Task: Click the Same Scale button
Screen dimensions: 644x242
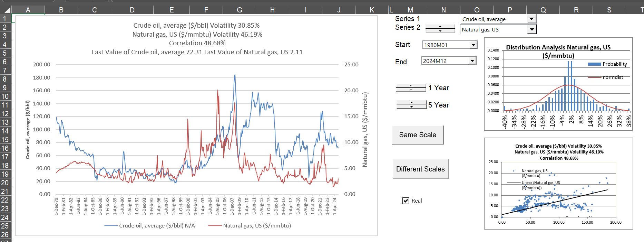Action: (x=418, y=135)
